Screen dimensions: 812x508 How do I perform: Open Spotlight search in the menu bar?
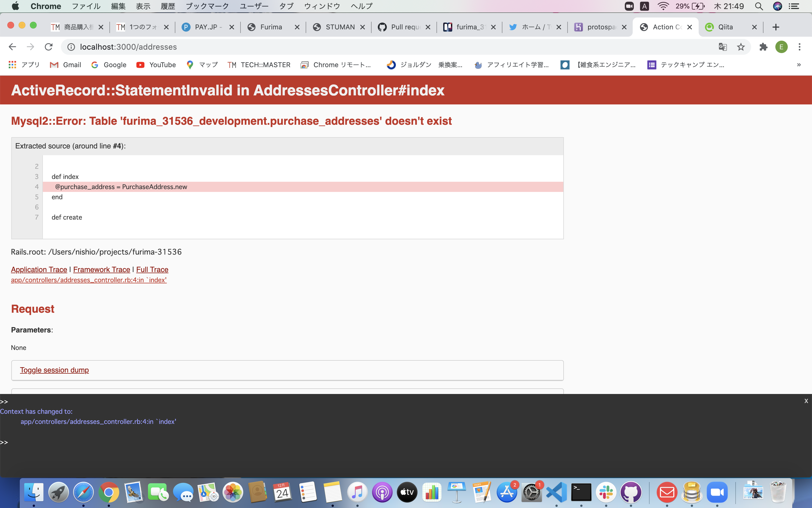click(759, 6)
